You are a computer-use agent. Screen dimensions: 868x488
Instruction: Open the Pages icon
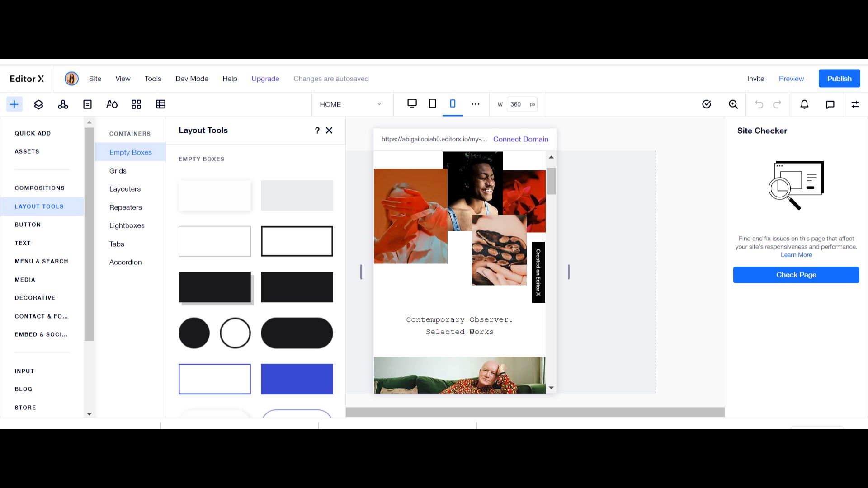tap(87, 104)
